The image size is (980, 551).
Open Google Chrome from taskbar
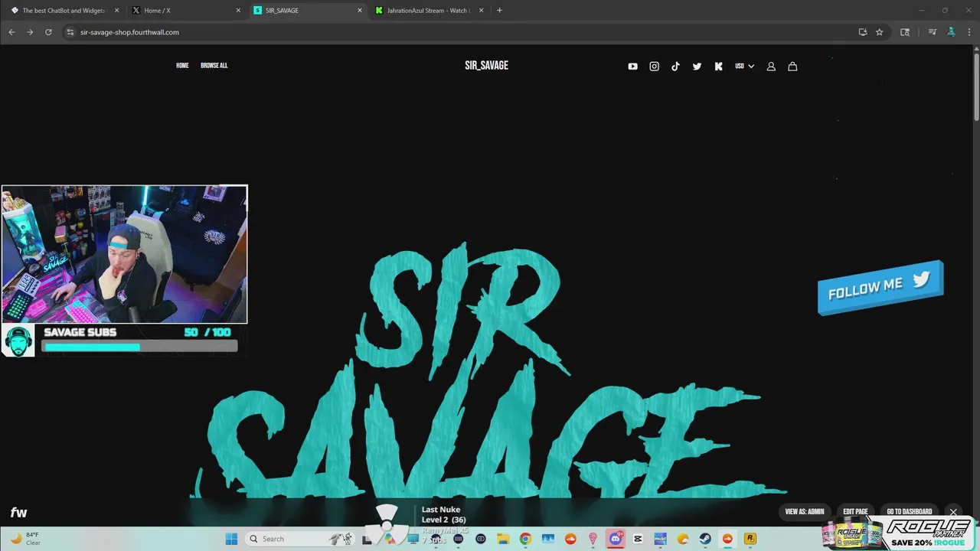525,539
